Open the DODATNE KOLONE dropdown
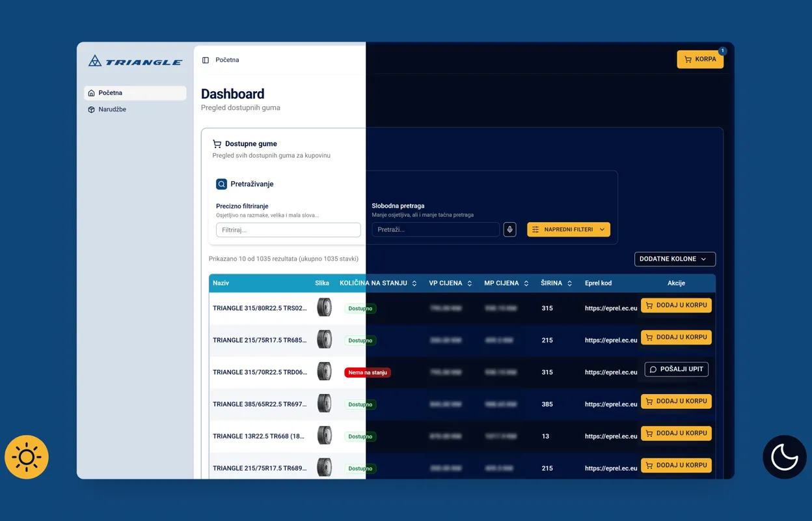812x521 pixels. point(675,259)
